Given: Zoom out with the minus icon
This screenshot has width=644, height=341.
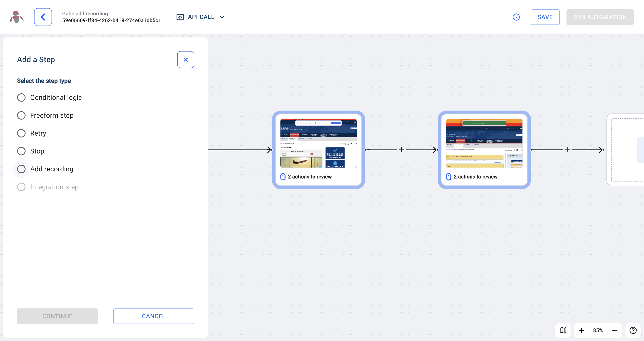Looking at the screenshot, I should point(614,330).
